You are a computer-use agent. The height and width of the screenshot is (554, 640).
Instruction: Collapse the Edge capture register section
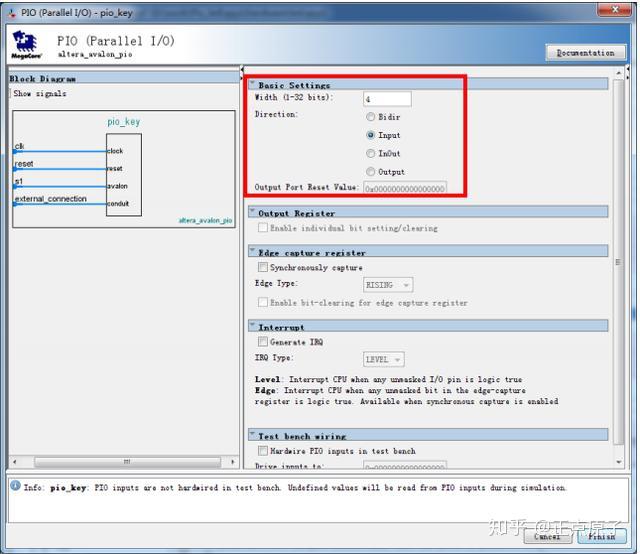pos(253,251)
